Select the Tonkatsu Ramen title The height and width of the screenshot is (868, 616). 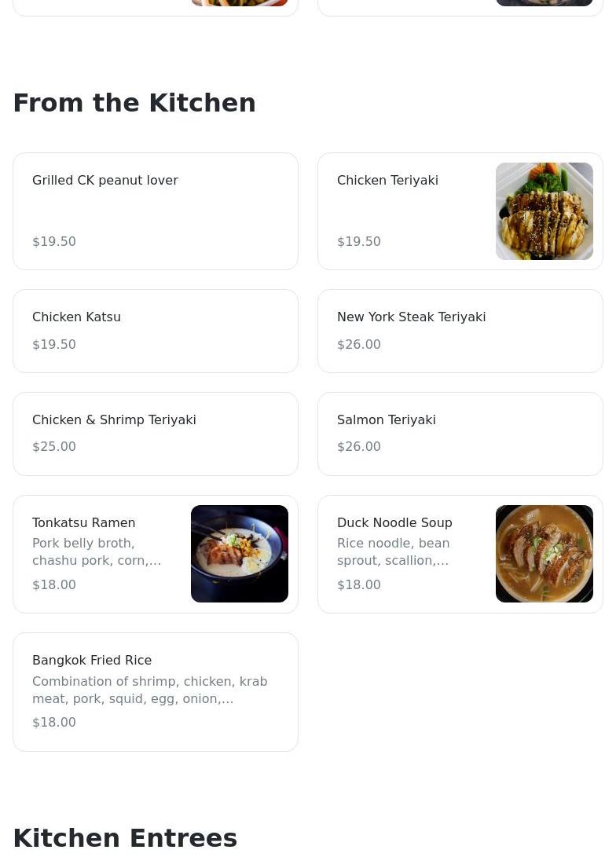pos(83,522)
